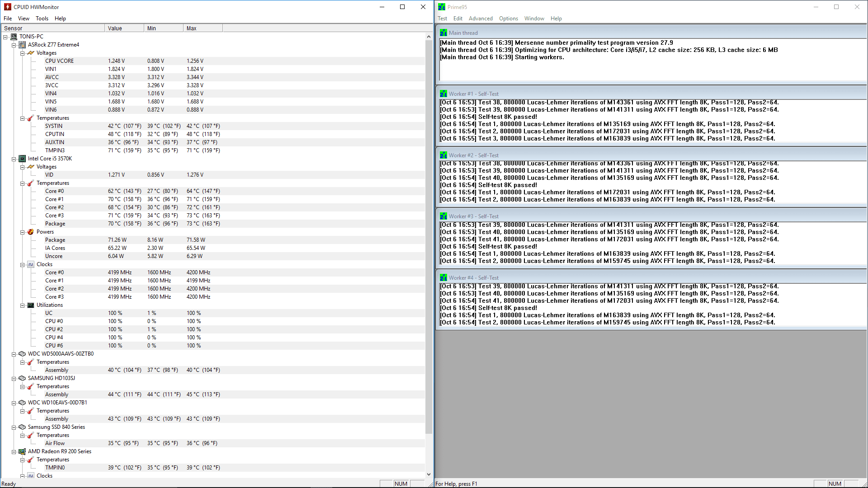The height and width of the screenshot is (488, 868).
Task: Collapse the SAMSUNG HD103SJ node
Action: (14, 379)
